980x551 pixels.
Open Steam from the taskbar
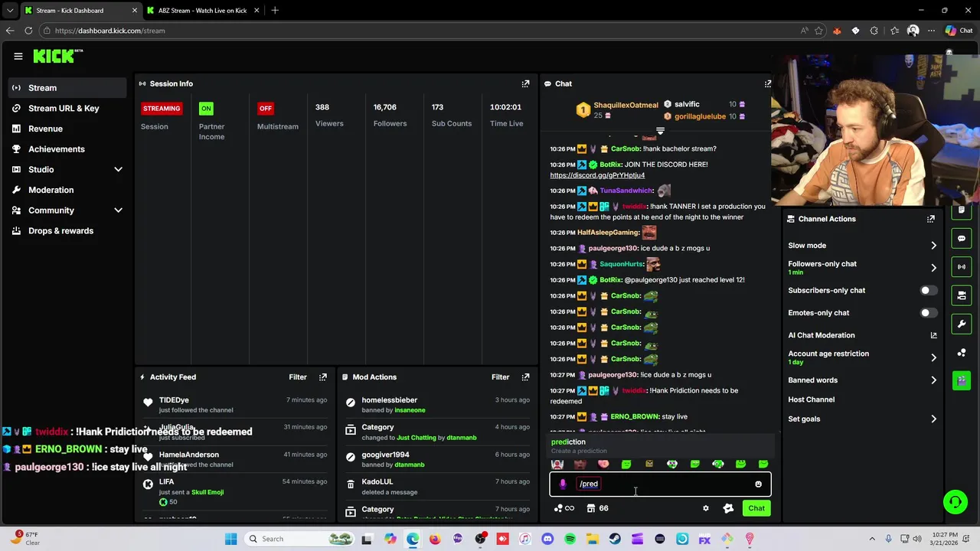point(615,539)
